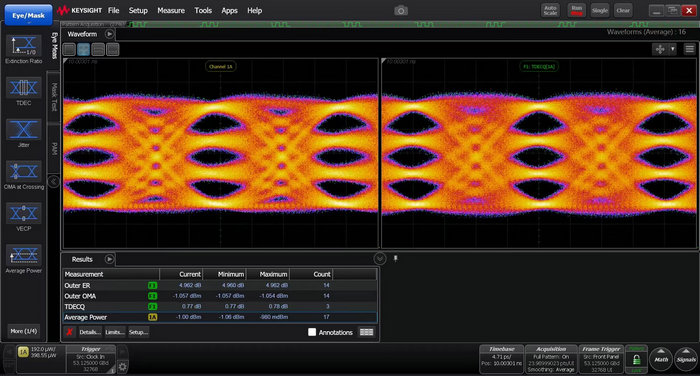This screenshot has width=700, height=376.
Task: Collapse the Results panel chevron
Action: tap(379, 259)
